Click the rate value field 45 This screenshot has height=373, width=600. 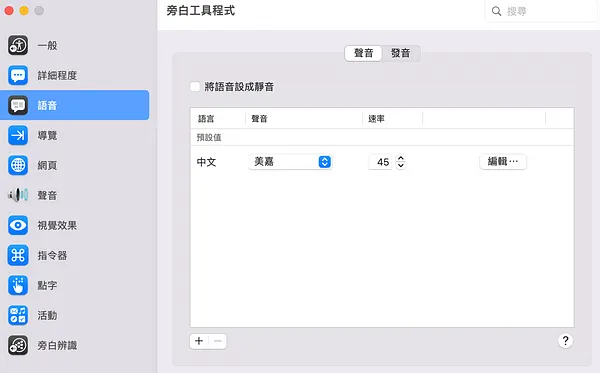(x=381, y=162)
